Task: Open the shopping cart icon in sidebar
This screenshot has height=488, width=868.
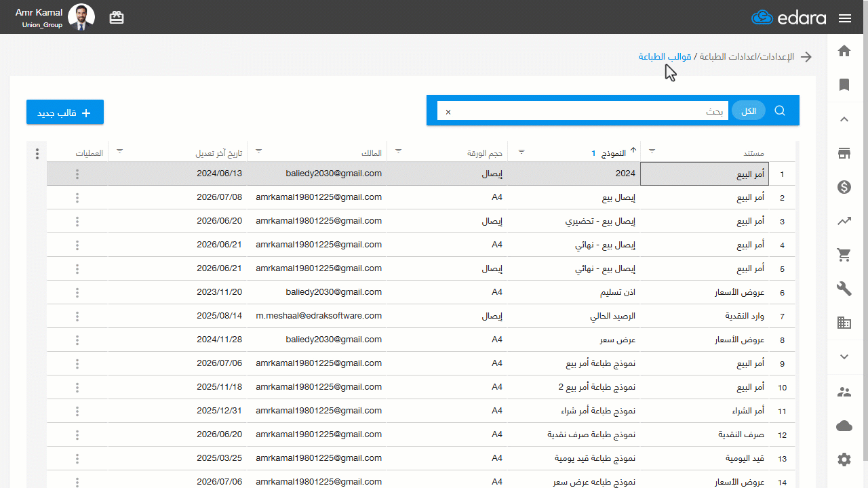Action: (844, 256)
